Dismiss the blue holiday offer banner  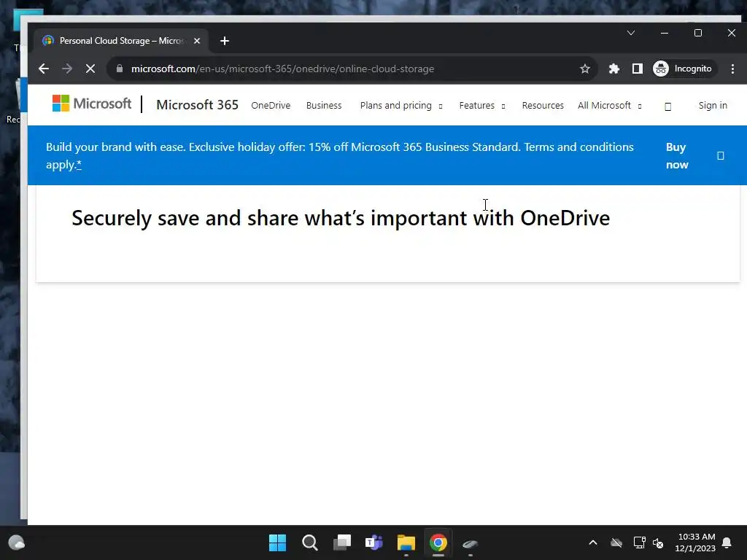click(x=720, y=156)
